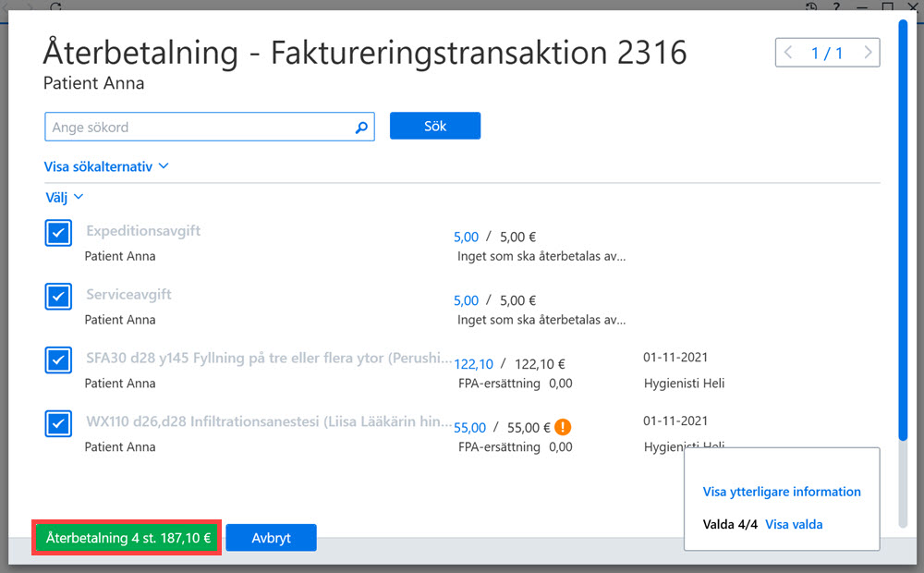Screen dimensions: 924x573
Task: Uncheck the Serviceavgift checkbox
Action: [58, 297]
